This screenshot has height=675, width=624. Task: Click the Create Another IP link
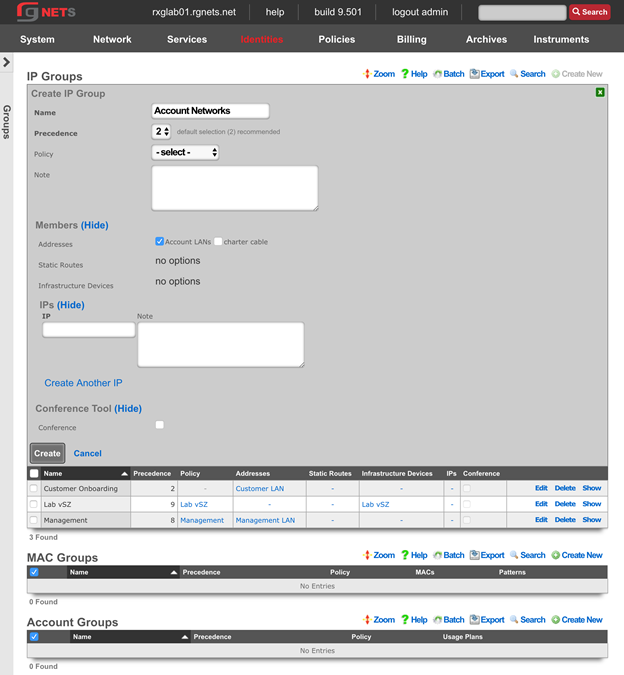pyautogui.click(x=83, y=383)
